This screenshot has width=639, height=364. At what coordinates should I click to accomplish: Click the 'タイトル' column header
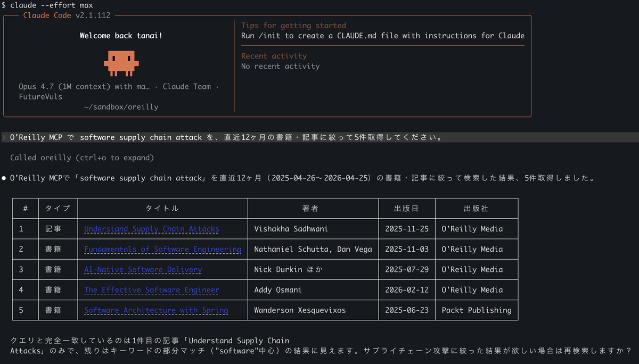(162, 209)
